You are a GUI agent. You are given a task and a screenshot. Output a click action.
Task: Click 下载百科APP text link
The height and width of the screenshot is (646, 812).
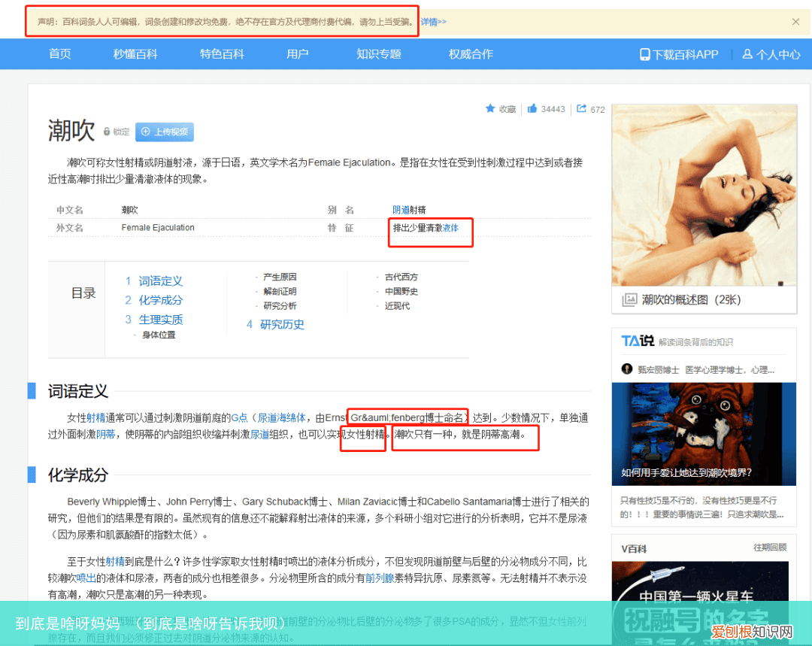tap(685, 54)
